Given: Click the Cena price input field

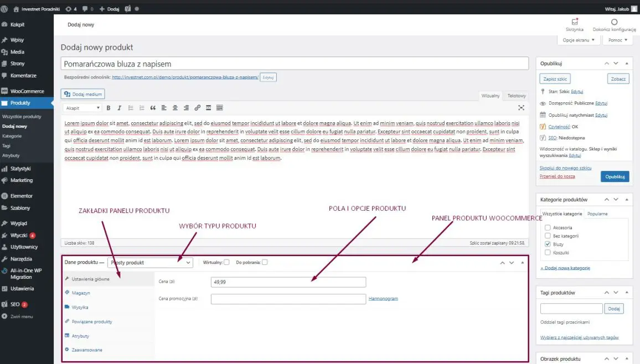Looking at the screenshot, I should [288, 282].
